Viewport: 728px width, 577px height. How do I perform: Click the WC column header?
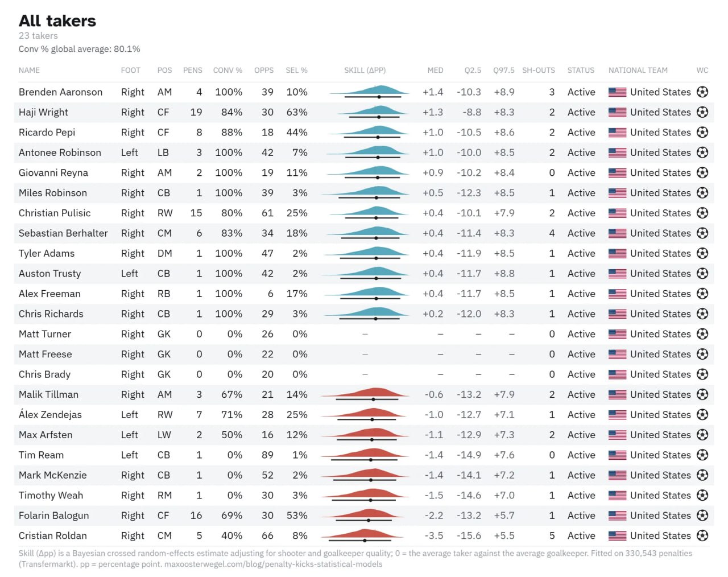pos(702,70)
